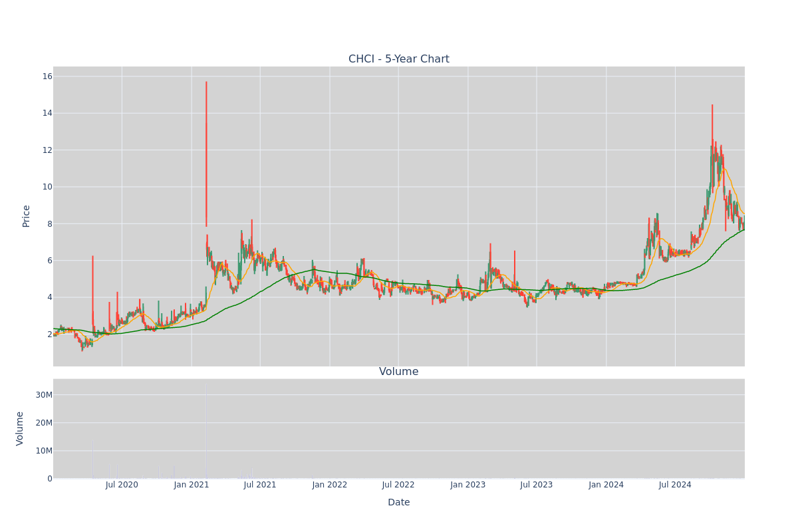Click the 'Jul 2024' x-axis tick label

675,485
